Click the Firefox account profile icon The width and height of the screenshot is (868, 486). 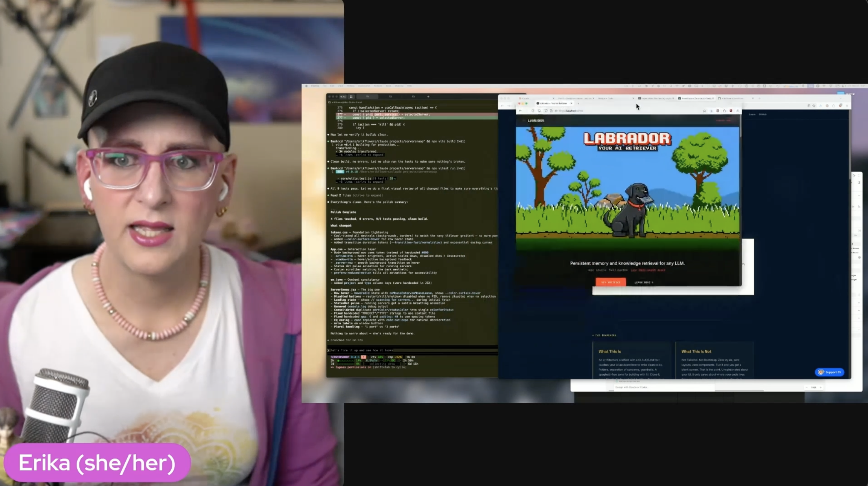tap(718, 110)
